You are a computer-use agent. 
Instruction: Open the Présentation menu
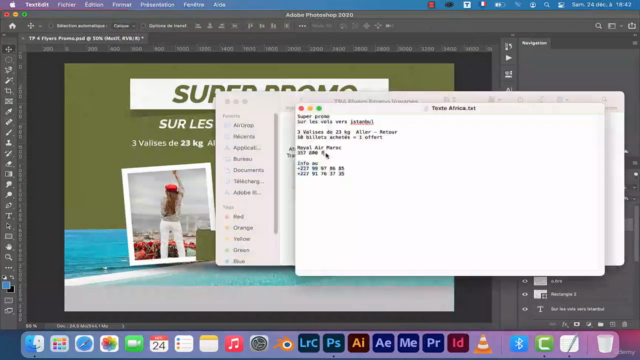pyautogui.click(x=157, y=5)
